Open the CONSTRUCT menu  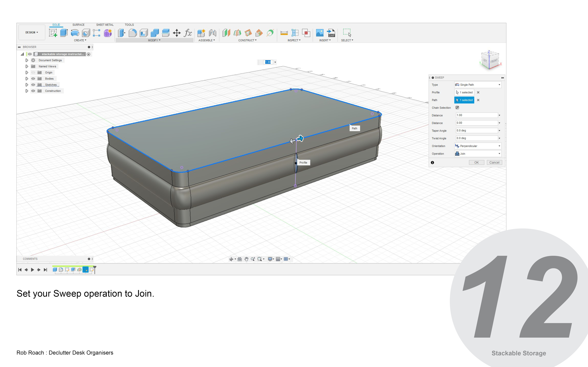pyautogui.click(x=247, y=40)
